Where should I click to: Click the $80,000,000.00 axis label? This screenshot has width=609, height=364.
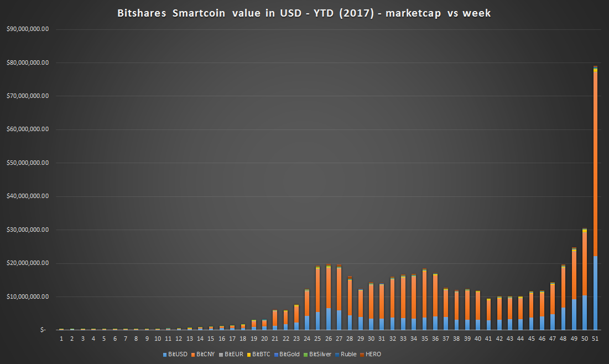click(x=28, y=63)
